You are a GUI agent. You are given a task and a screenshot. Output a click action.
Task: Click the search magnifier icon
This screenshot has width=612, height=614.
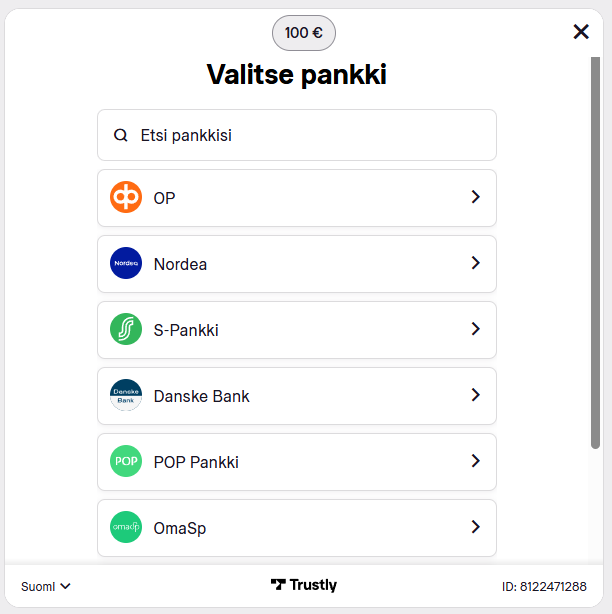pyautogui.click(x=121, y=135)
